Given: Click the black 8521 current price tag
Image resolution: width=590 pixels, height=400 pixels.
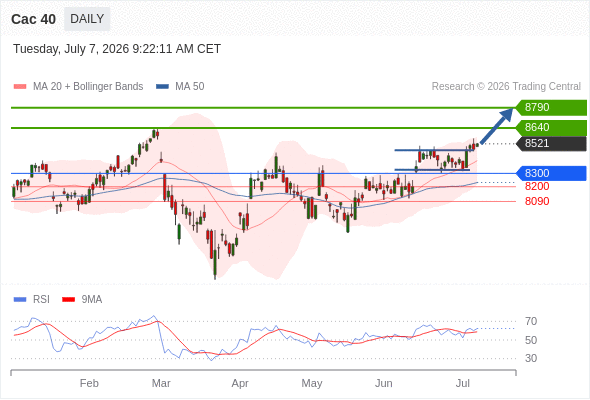Looking at the screenshot, I should pyautogui.click(x=551, y=143).
